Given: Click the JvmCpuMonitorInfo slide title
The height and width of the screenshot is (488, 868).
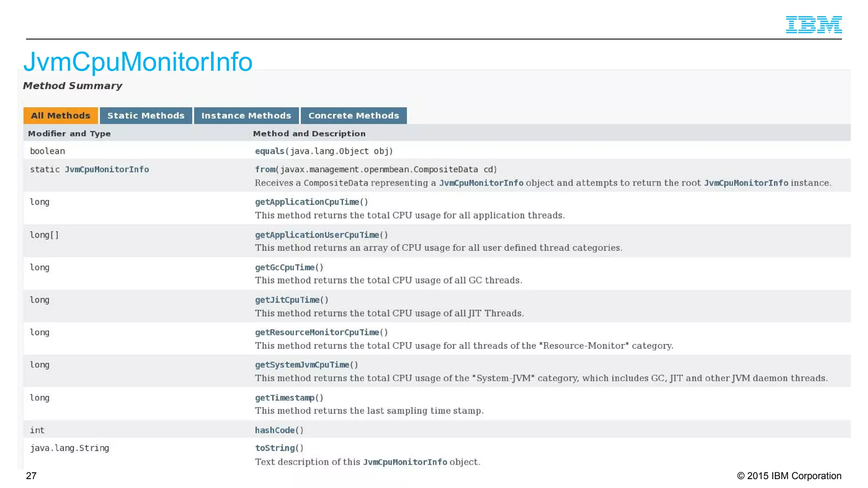Looking at the screenshot, I should [138, 62].
